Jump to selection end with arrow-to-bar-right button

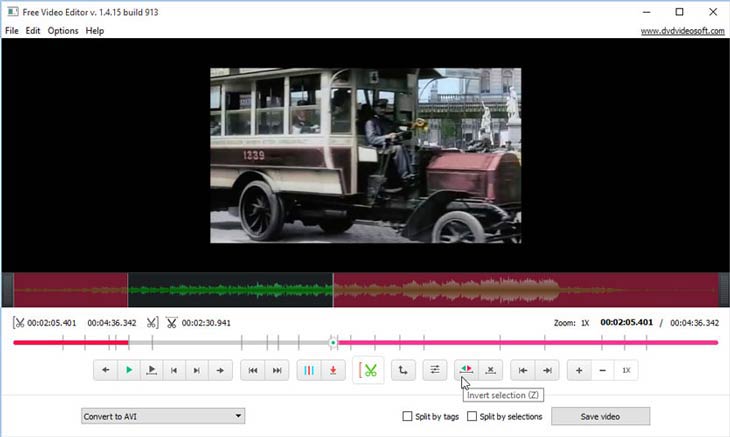(547, 370)
